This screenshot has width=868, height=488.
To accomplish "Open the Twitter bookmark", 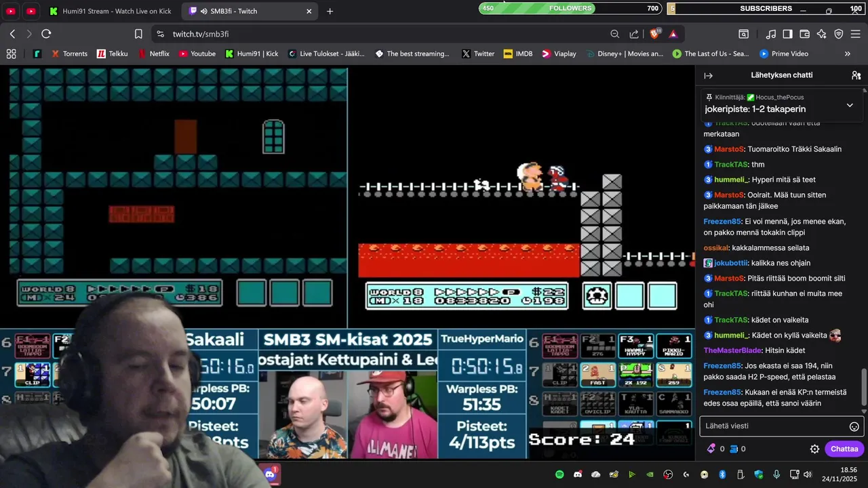I will pos(478,54).
